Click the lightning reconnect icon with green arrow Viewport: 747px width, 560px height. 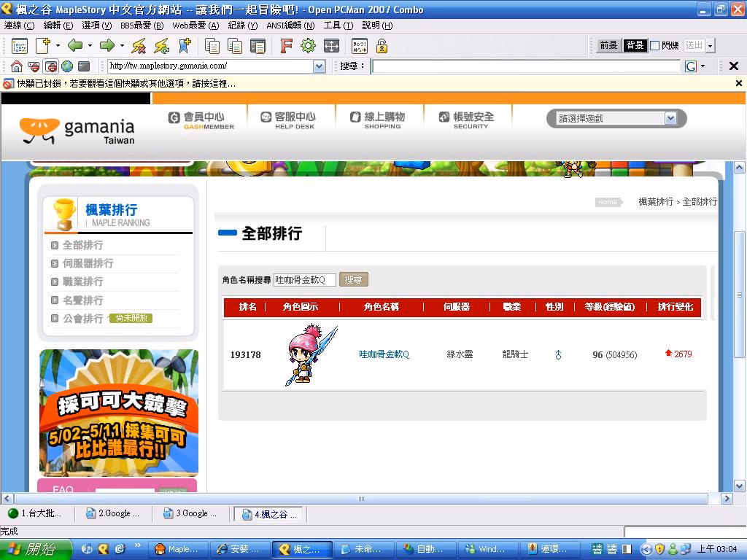[x=161, y=46]
